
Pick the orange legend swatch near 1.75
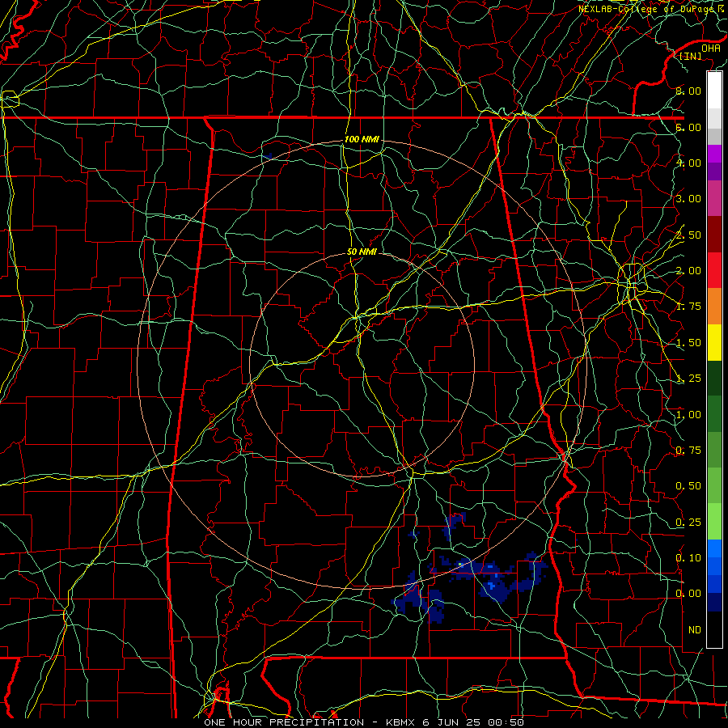point(714,306)
